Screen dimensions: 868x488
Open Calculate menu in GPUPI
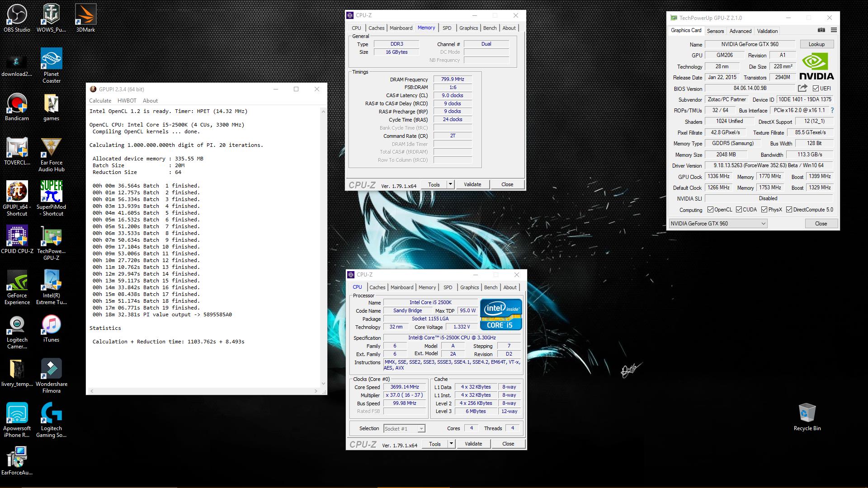[x=100, y=101]
